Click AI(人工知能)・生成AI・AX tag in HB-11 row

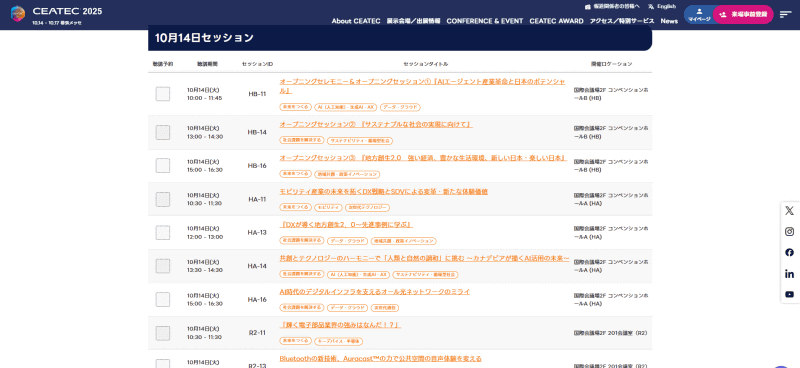pyautogui.click(x=345, y=107)
